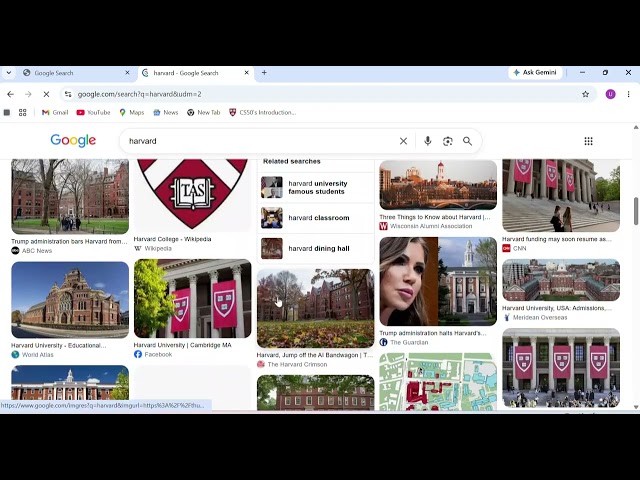Screen dimensions: 640x480
Task: Go back using the browser back arrow
Action: click(11, 94)
